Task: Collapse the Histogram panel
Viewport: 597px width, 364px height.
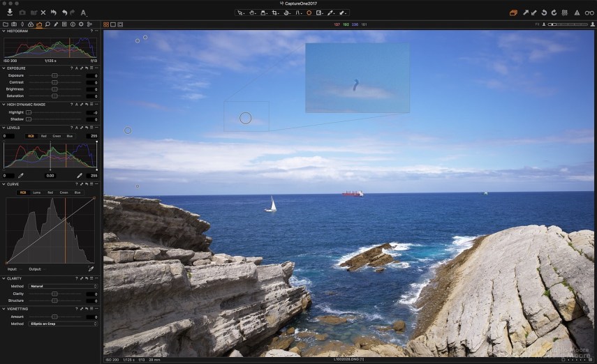Action: point(3,31)
